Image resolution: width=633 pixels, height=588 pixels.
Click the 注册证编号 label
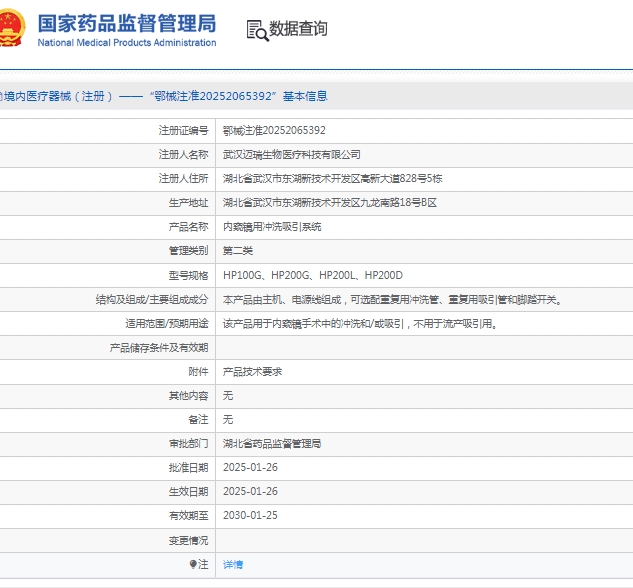click(183, 130)
